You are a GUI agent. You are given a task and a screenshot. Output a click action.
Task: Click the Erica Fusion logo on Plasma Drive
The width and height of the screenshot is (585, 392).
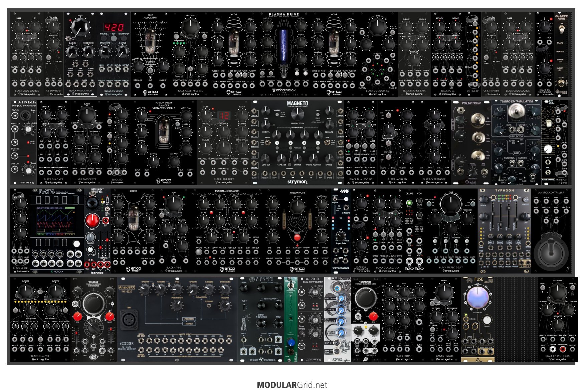(284, 90)
